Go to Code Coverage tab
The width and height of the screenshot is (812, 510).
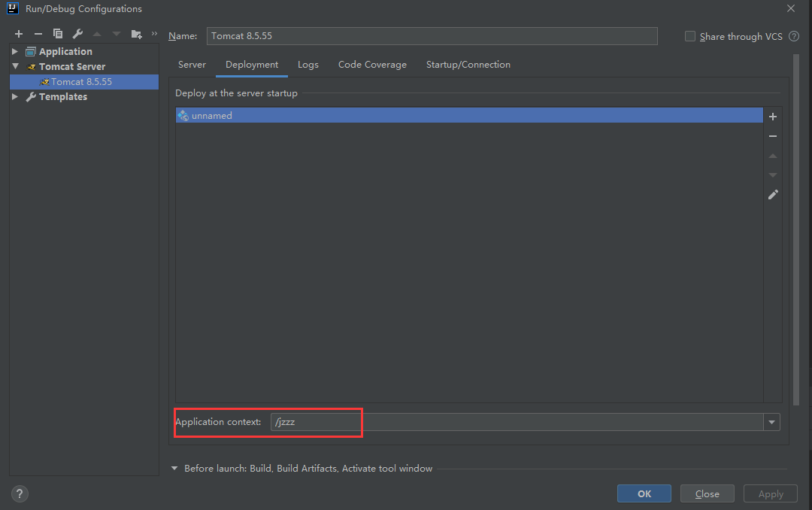(372, 64)
